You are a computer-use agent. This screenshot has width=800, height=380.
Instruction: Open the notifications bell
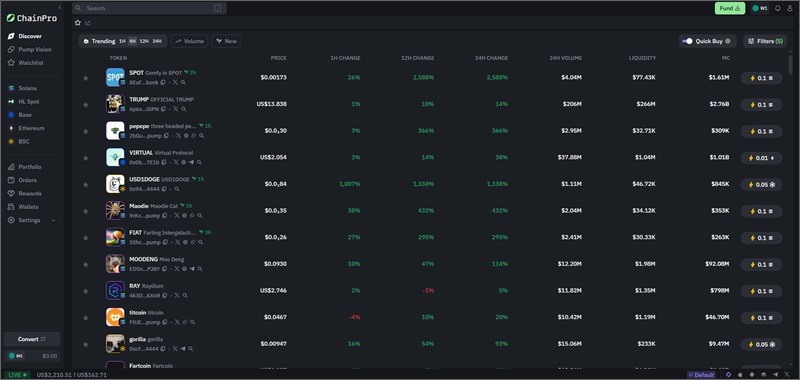click(x=778, y=8)
